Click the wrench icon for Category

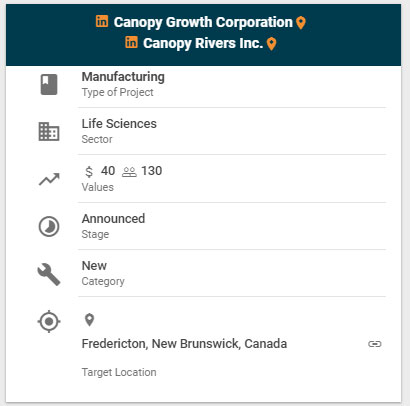[49, 274]
